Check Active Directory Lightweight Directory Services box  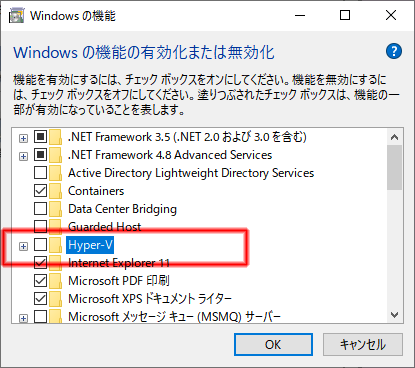pyautogui.click(x=40, y=173)
